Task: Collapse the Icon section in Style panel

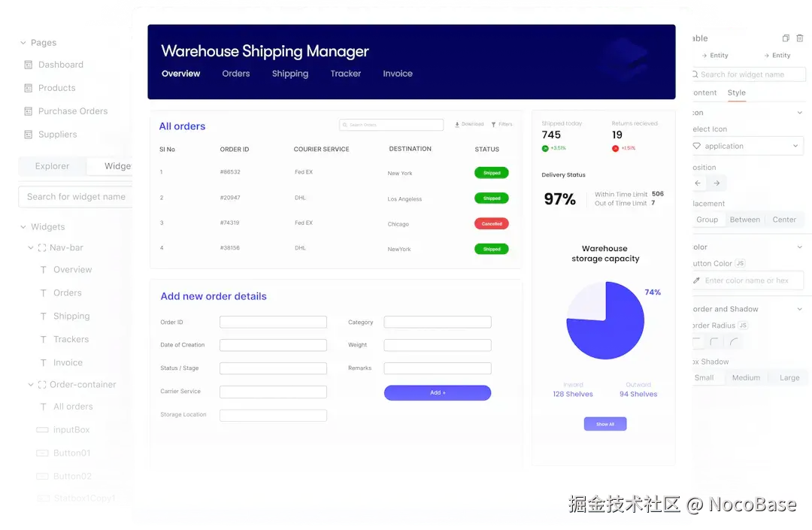Action: [799, 113]
